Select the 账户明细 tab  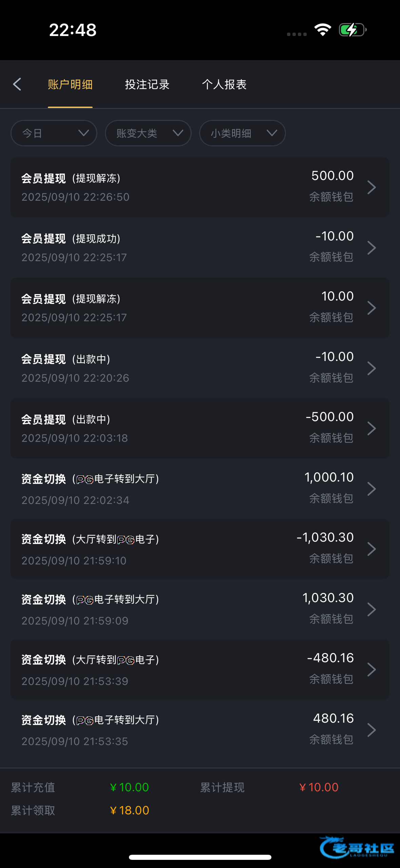pyautogui.click(x=70, y=85)
